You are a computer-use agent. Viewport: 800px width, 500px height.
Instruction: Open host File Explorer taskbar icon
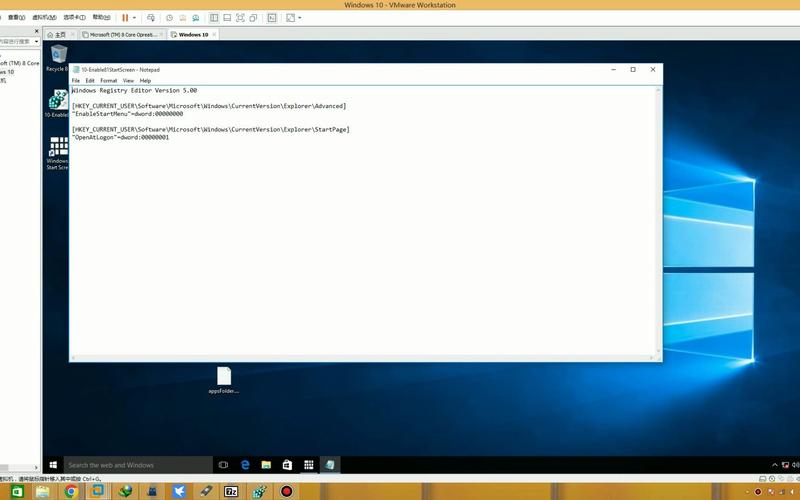[43, 491]
